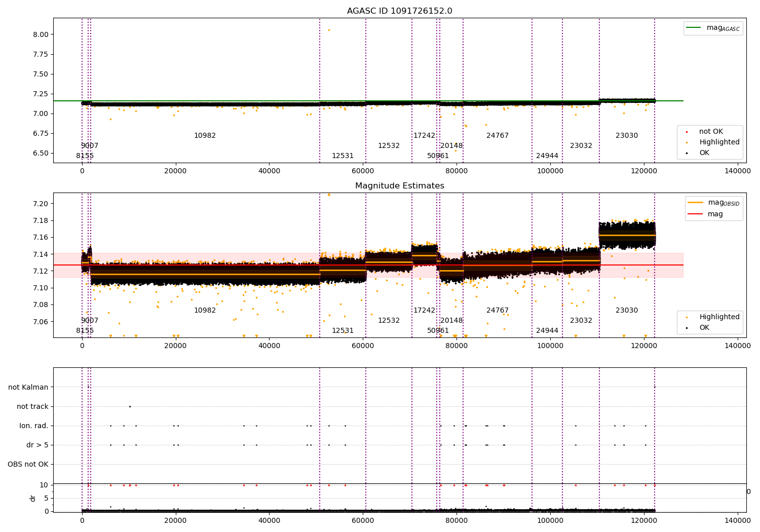Click OBSID 12532 in Magnitude Estimates plot

(x=389, y=320)
